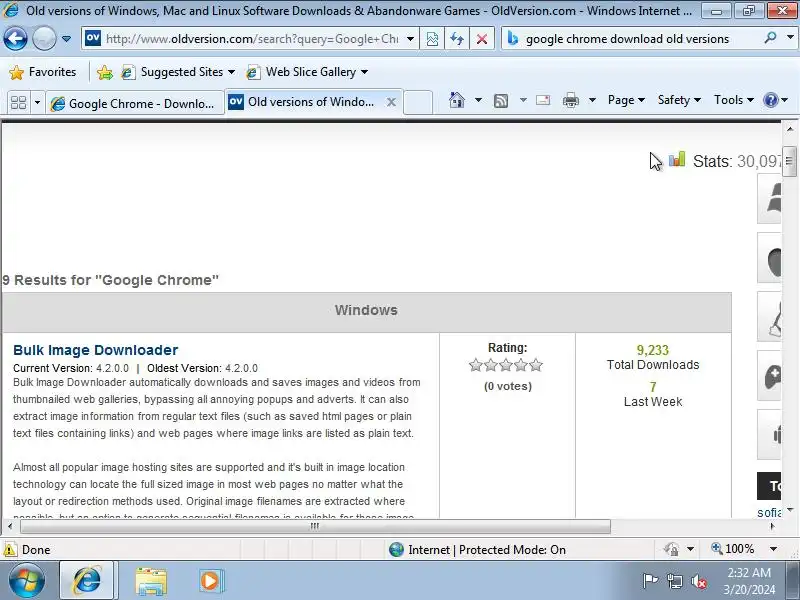Open the tab list dropdown arrow
Screen dimensions: 800x600
coord(37,103)
